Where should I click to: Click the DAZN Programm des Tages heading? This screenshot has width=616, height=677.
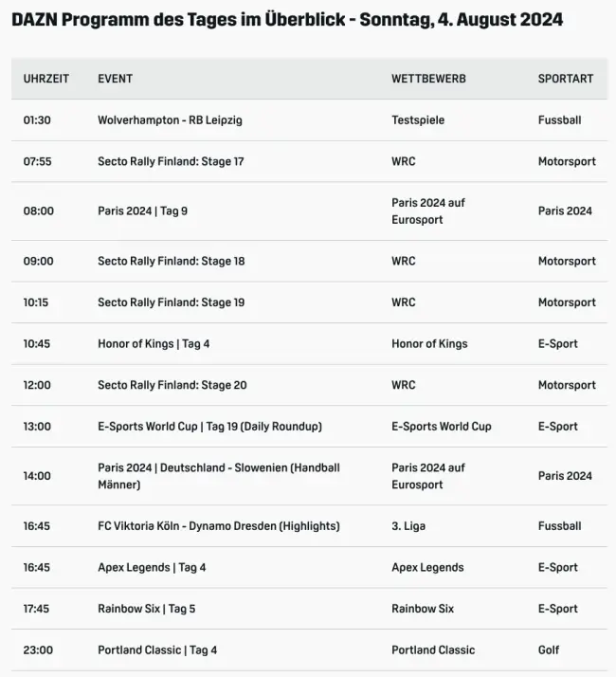(x=287, y=20)
